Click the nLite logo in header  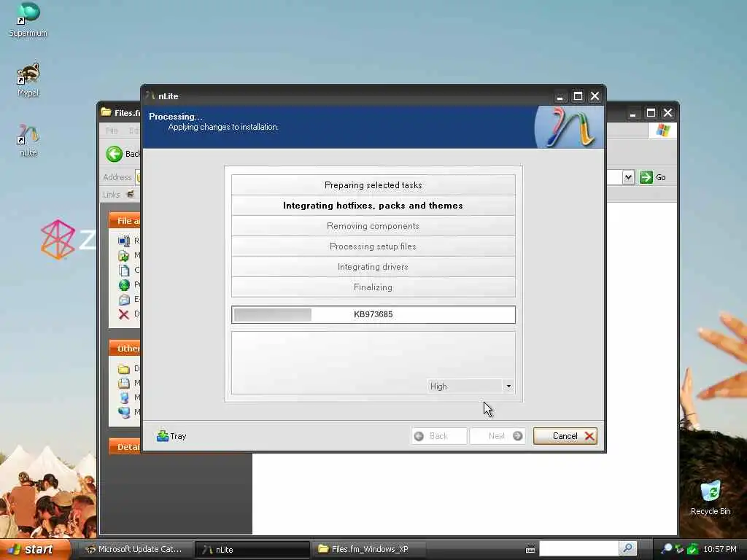pos(569,127)
